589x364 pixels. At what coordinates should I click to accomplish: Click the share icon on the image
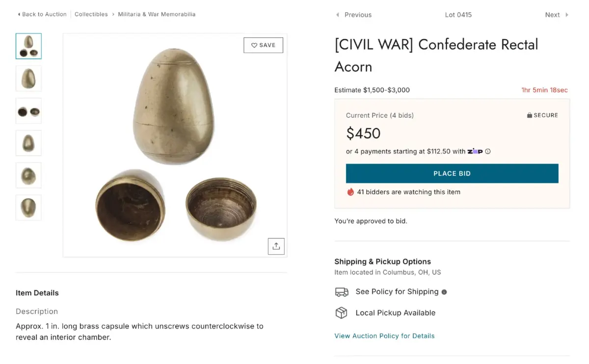276,246
